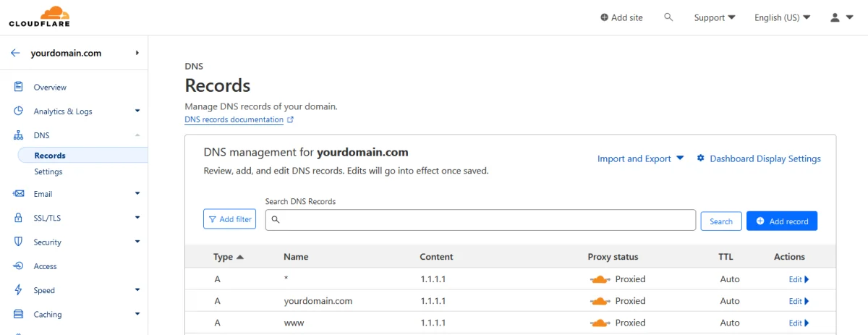Edit the * A record
This screenshot has width=868, height=335.
coord(799,279)
